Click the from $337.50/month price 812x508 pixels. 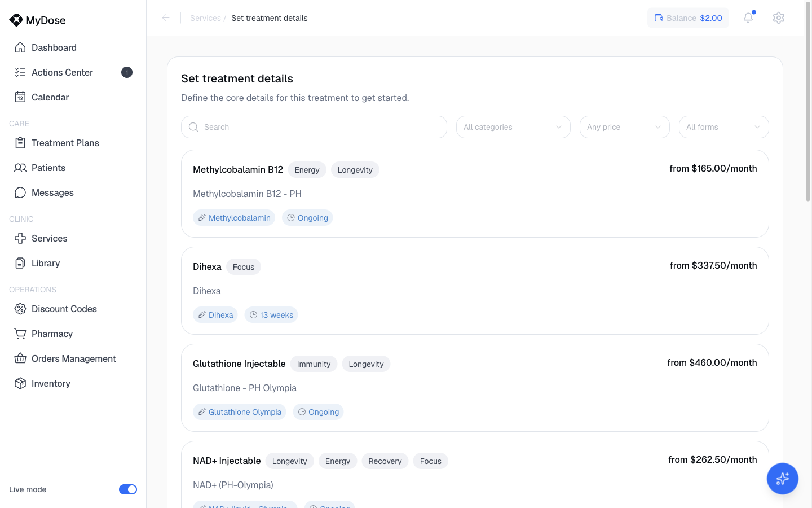[713, 265]
